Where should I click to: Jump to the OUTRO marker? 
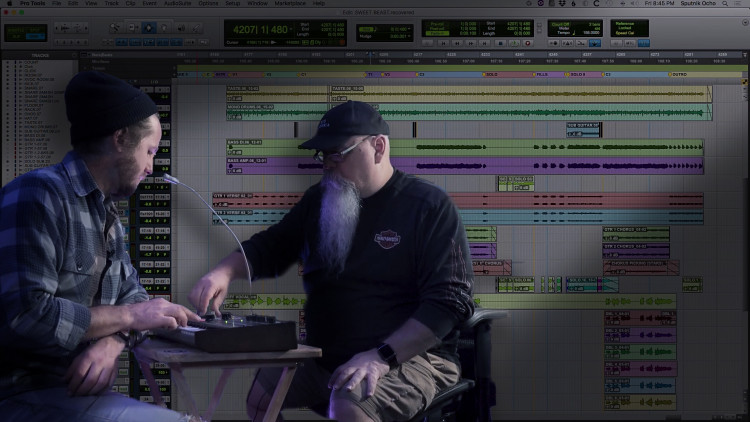tap(679, 75)
